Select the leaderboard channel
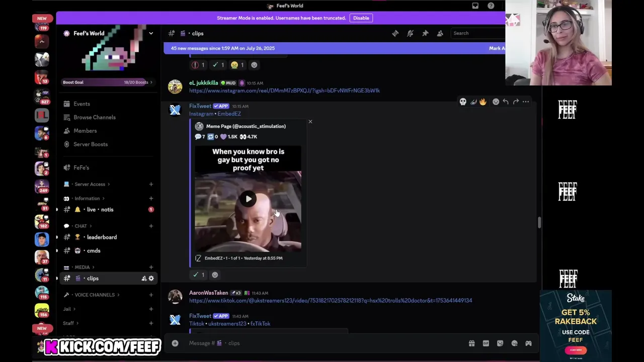Screen dimensions: 644x362 [x=108, y=237]
